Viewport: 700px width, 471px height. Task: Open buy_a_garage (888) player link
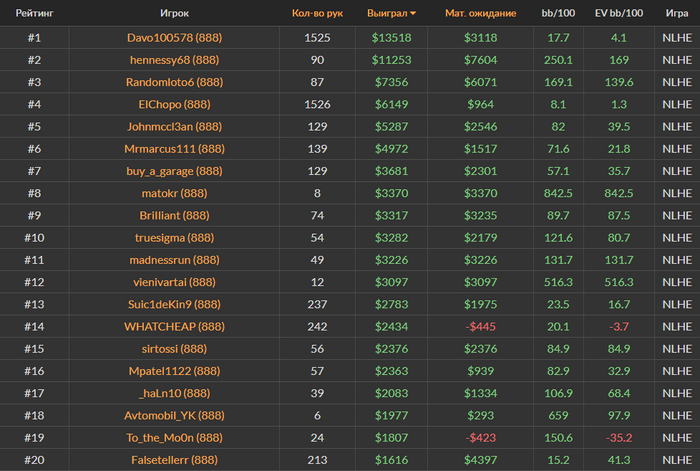(174, 171)
